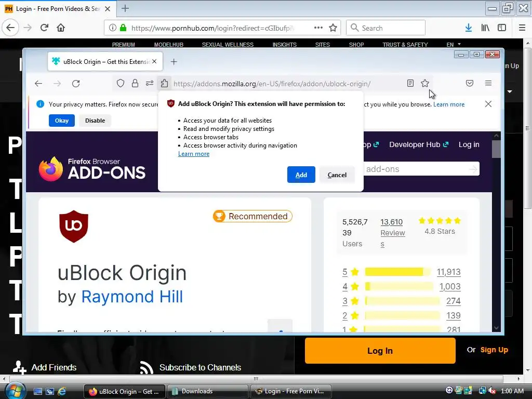Open Pocket save icon in front window
Image resolution: width=532 pixels, height=399 pixels.
click(470, 83)
